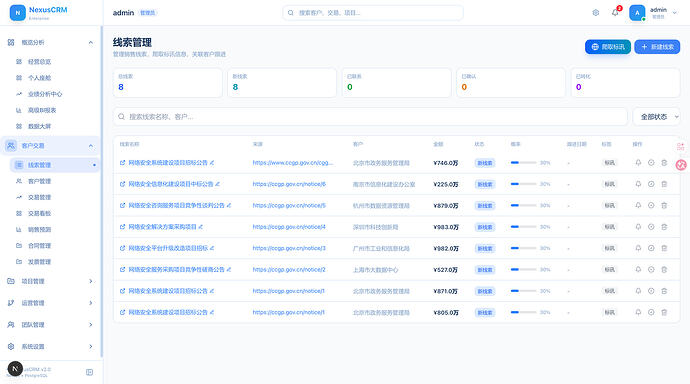Click the black N badge at bottom left
The width and height of the screenshot is (690, 384).
[15, 369]
